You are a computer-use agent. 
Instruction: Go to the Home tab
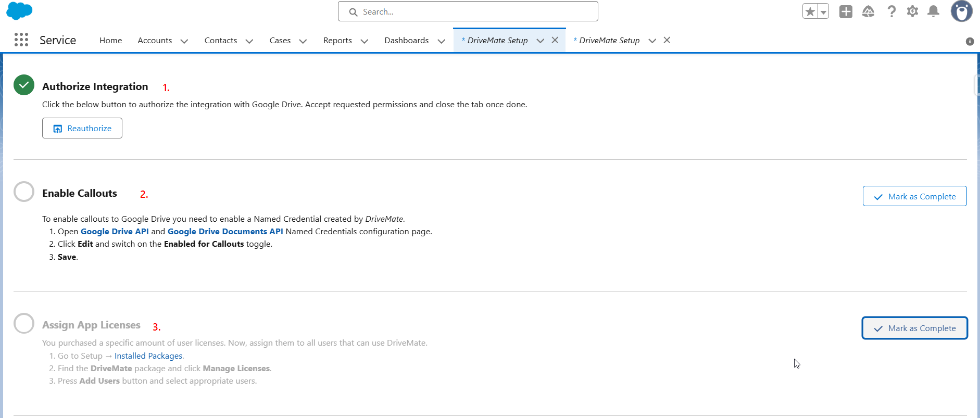[x=110, y=40]
